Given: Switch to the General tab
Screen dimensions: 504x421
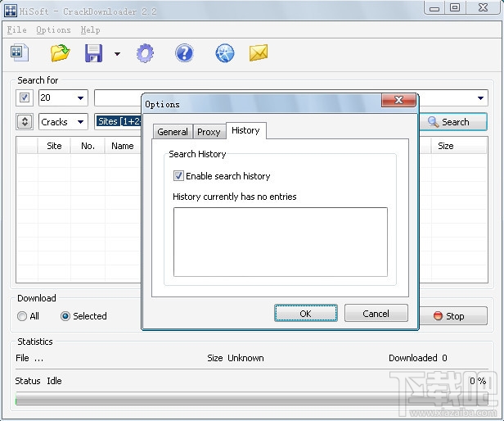Looking at the screenshot, I should pos(173,132).
